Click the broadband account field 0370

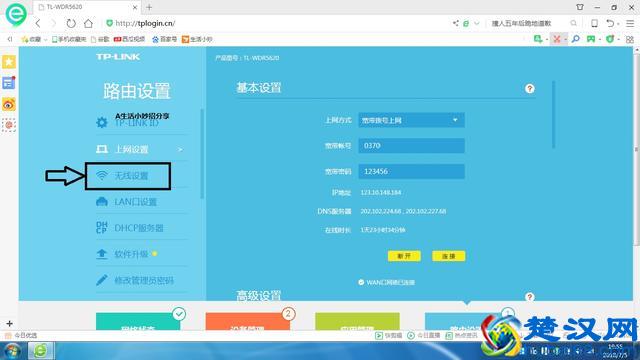pos(411,146)
